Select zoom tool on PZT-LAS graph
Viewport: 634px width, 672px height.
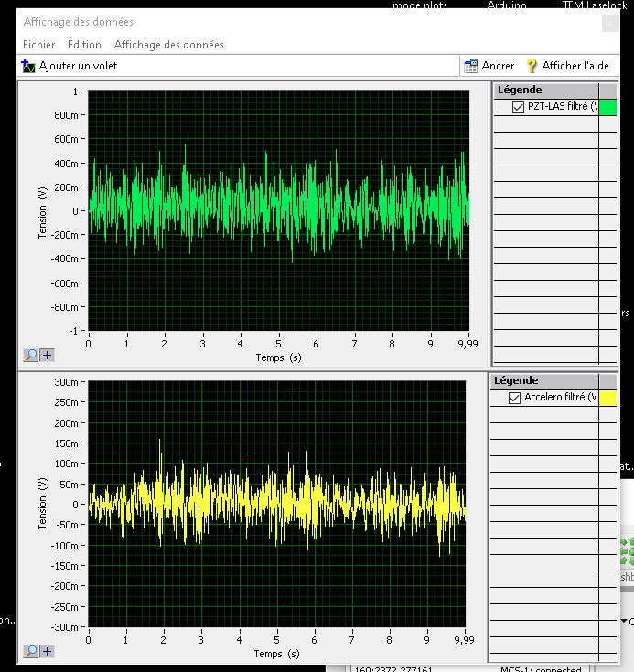(x=30, y=356)
